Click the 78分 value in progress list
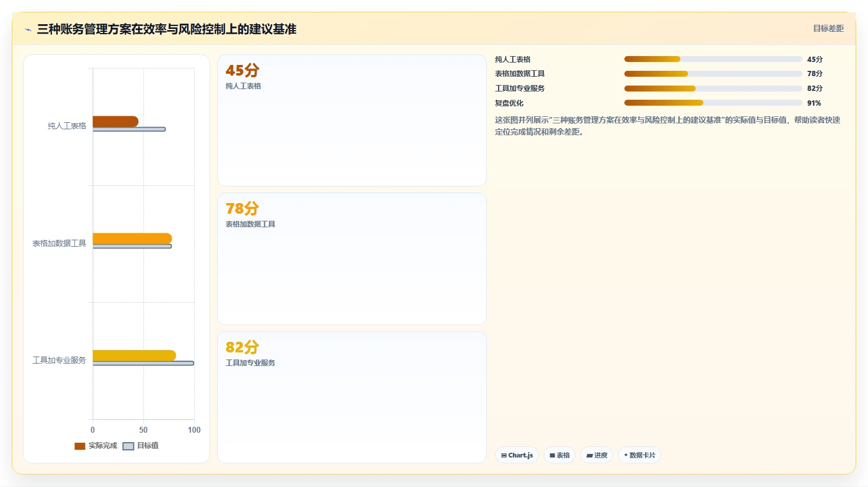The width and height of the screenshot is (868, 487). [x=815, y=74]
